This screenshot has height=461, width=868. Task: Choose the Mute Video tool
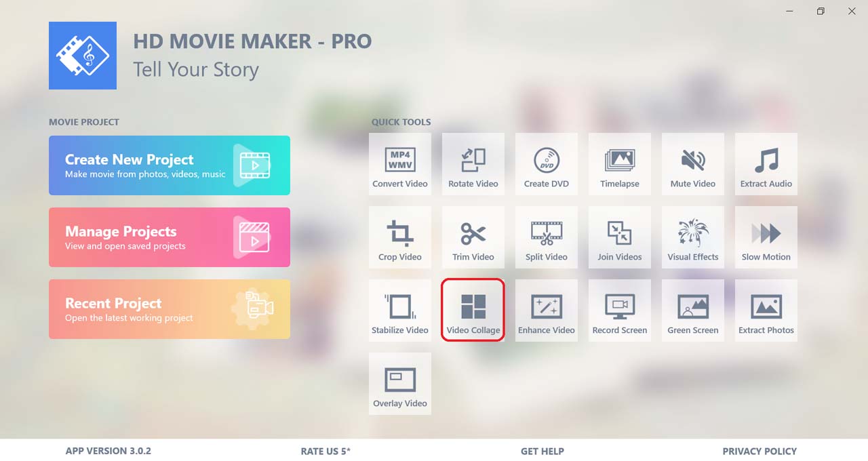(x=693, y=164)
